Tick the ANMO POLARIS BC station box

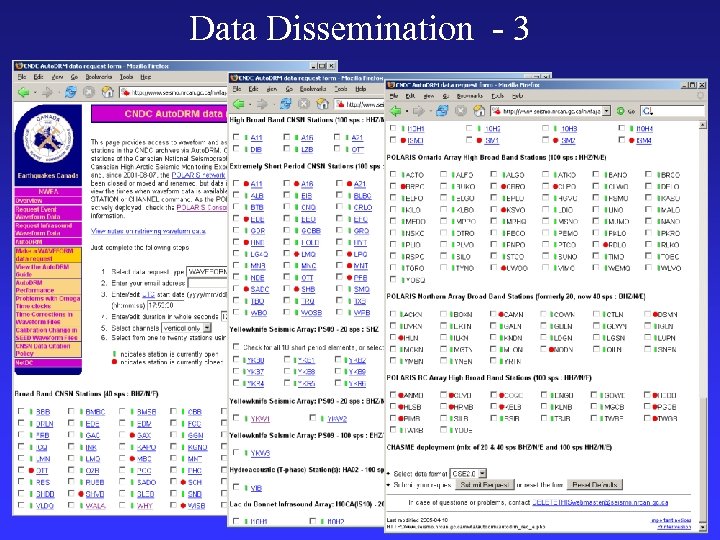(x=393, y=394)
